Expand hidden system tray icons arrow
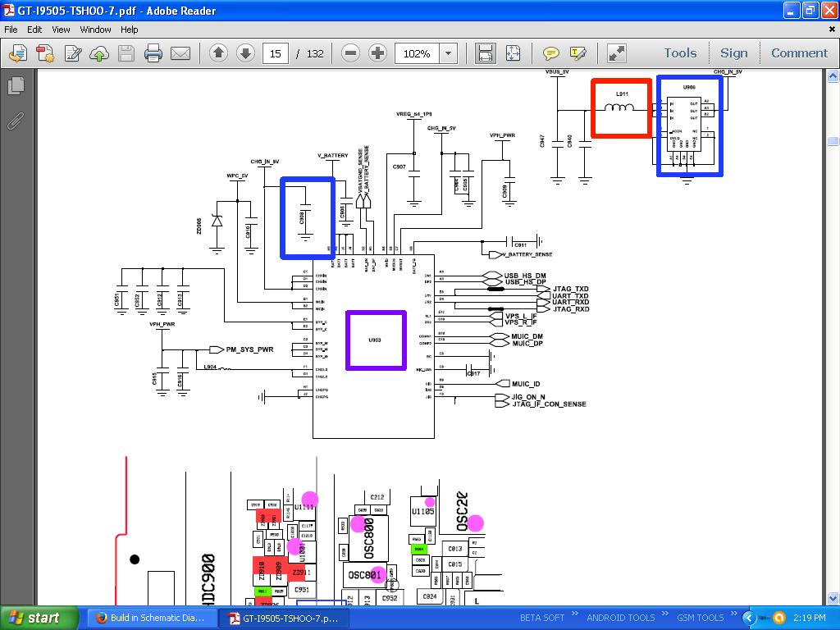Screen dimensions: 840x630 click(x=749, y=619)
